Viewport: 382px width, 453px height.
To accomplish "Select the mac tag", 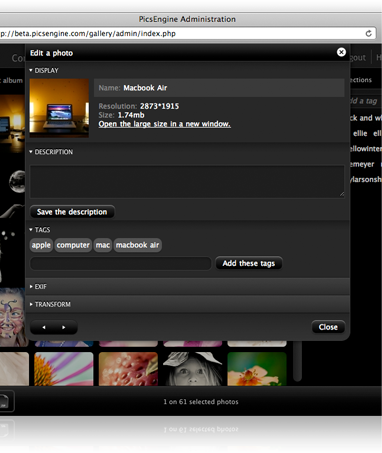I will [103, 245].
